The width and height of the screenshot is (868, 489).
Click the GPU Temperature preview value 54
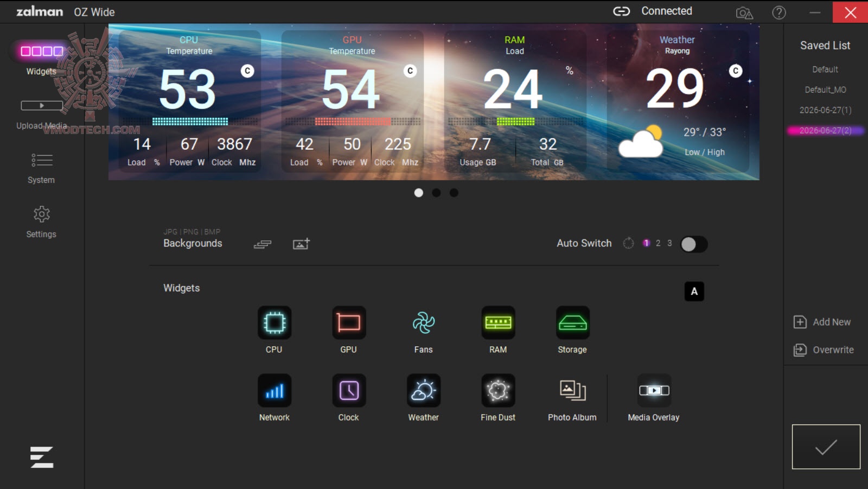pyautogui.click(x=350, y=90)
